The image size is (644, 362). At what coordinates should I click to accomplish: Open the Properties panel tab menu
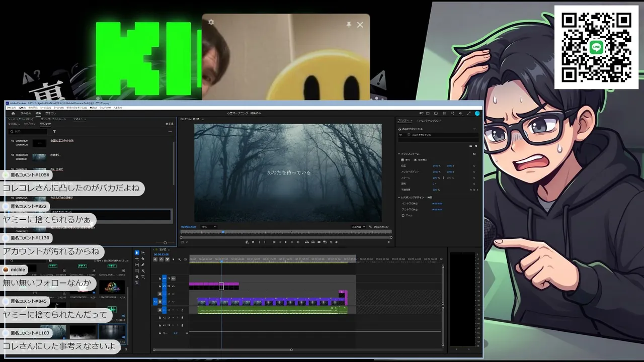(411, 121)
